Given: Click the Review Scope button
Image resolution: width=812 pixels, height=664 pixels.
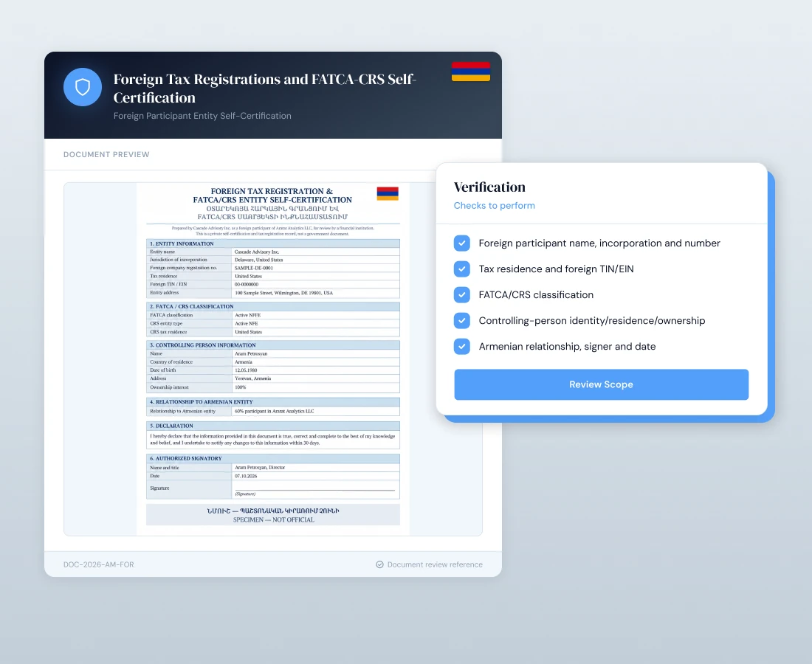Looking at the screenshot, I should [x=601, y=384].
